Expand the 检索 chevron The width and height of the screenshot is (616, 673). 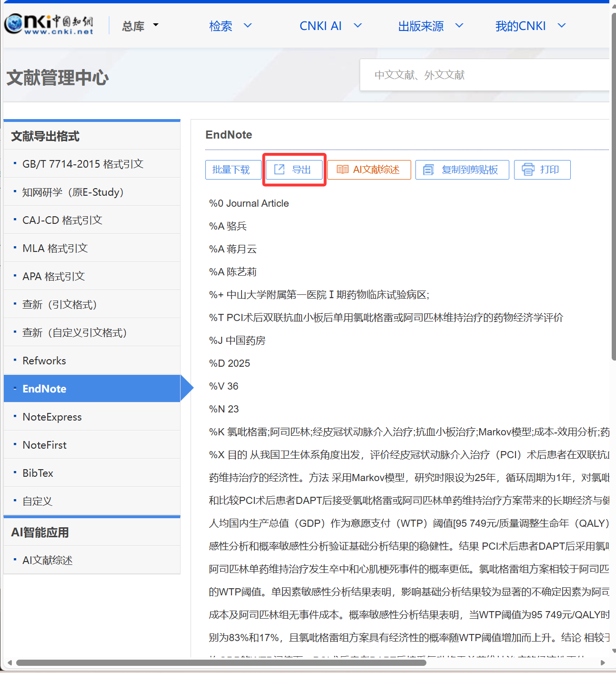(x=248, y=25)
